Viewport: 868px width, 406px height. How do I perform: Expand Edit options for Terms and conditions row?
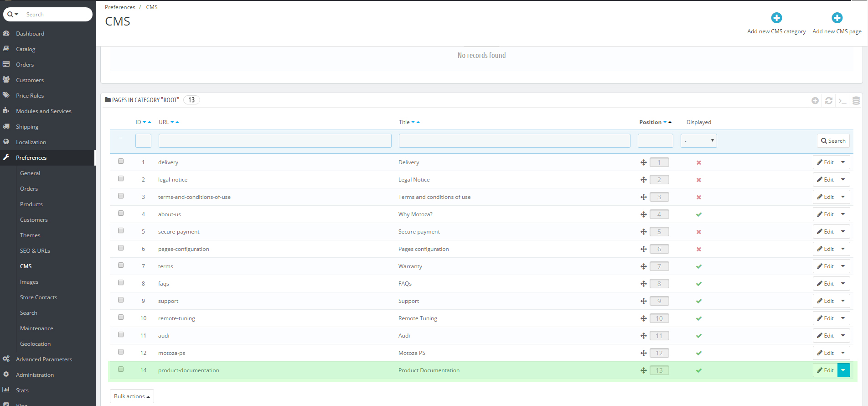[x=843, y=197]
